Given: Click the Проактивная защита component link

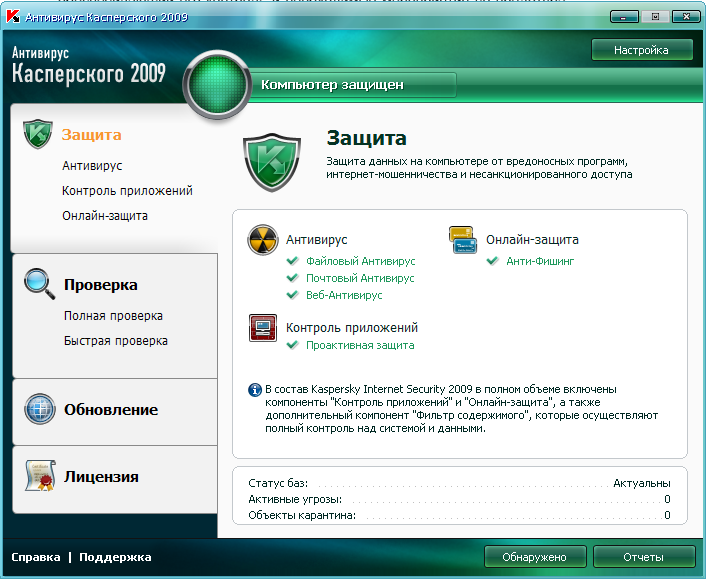Looking at the screenshot, I should tap(360, 345).
